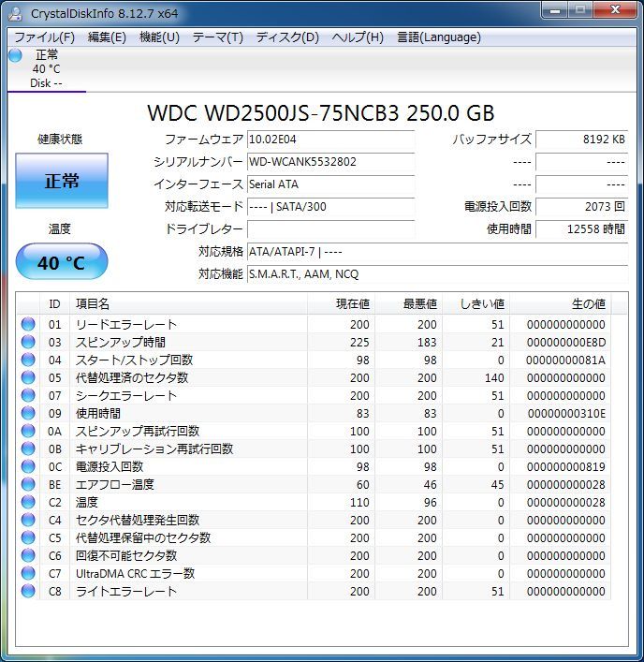
Task: Click status icon for row C7 UltraDMA CRC エラー数
Action: pyautogui.click(x=28, y=573)
